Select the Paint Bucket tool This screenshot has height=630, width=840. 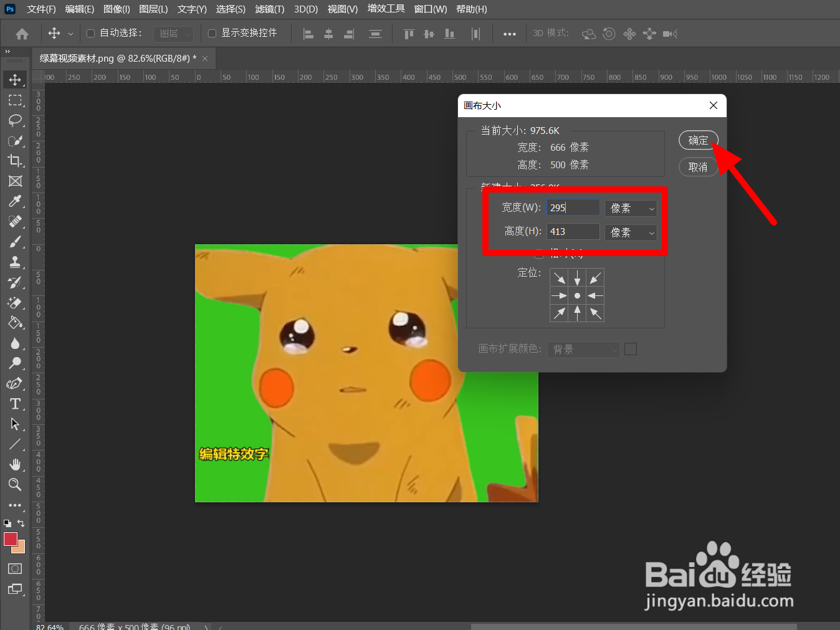coord(15,323)
